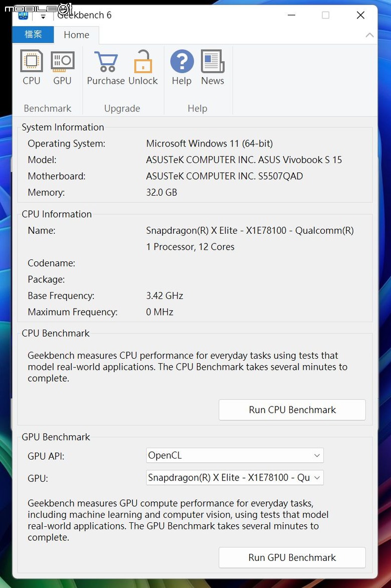Viewport: 391px width, 588px height.
Task: Click the 'Base Frequency:' label
Action: [61, 296]
